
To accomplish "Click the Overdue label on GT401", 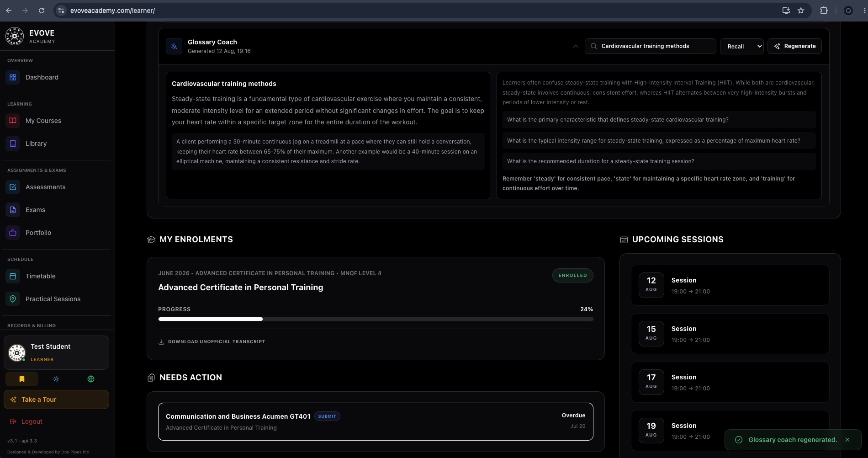I will pyautogui.click(x=573, y=415).
